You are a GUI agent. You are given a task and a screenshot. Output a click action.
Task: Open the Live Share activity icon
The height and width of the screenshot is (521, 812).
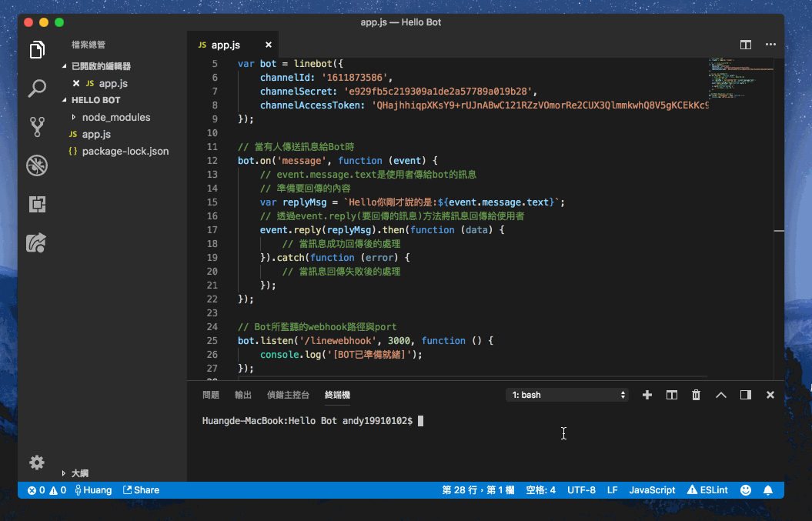[x=37, y=243]
